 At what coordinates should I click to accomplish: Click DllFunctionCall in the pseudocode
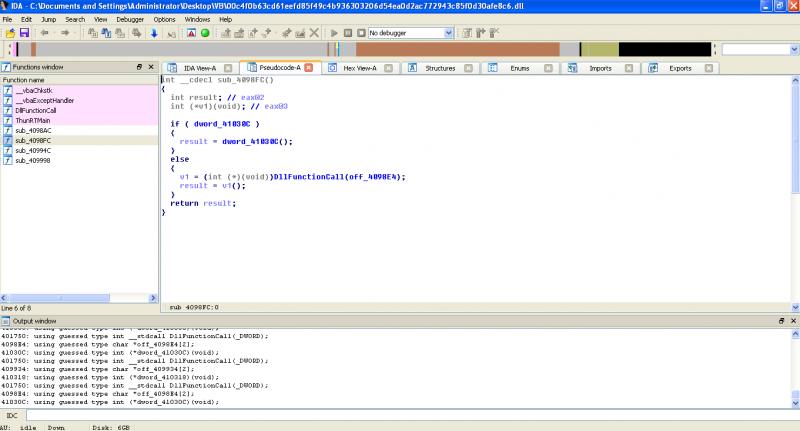click(x=309, y=177)
